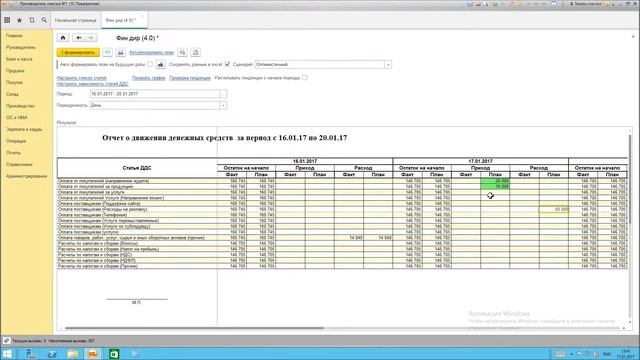Select second green plan cell below 20 000
This screenshot has height=360, width=640.
495,187
